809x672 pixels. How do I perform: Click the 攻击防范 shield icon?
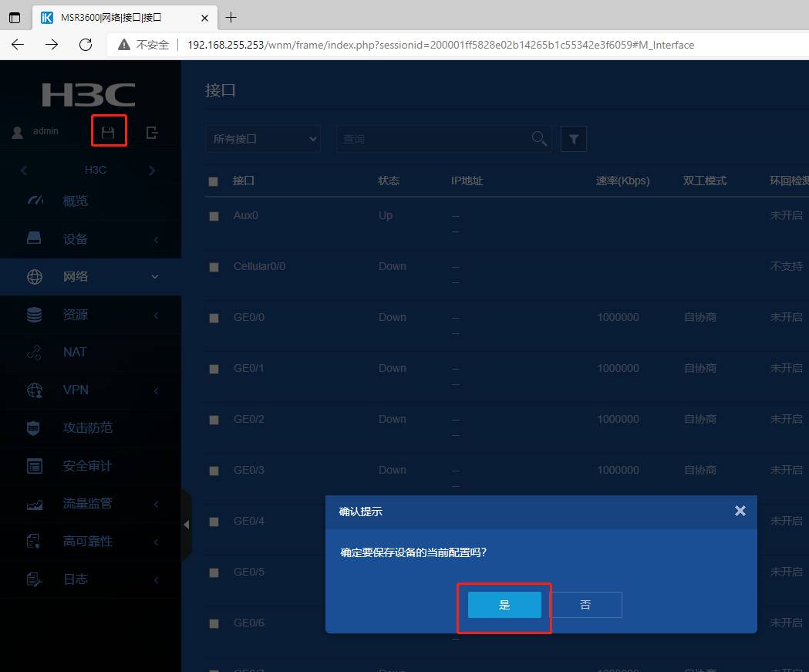point(33,428)
